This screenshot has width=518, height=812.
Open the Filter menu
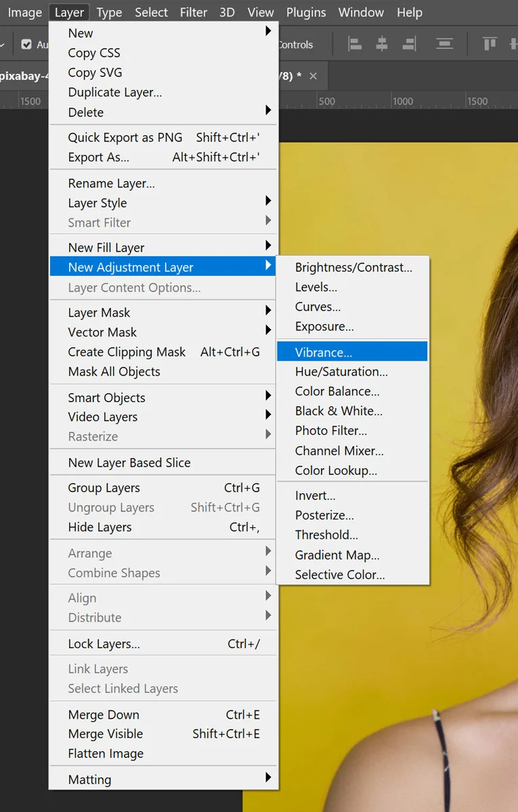tap(194, 12)
